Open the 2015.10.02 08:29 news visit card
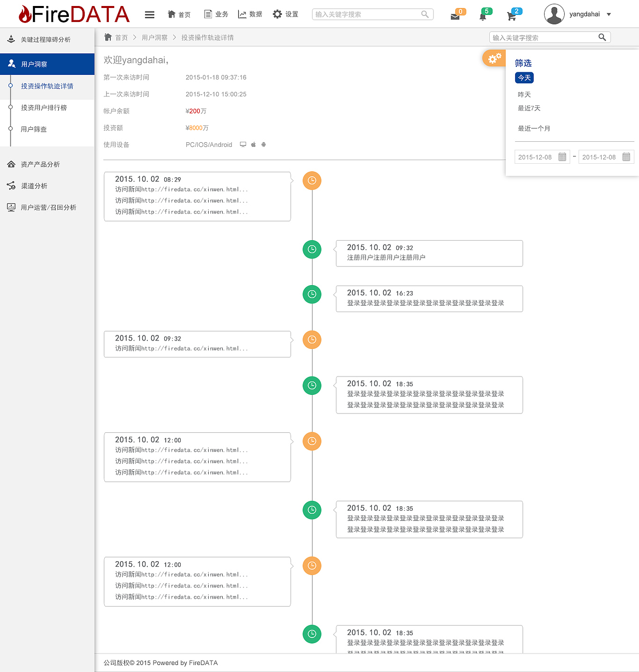 198,196
